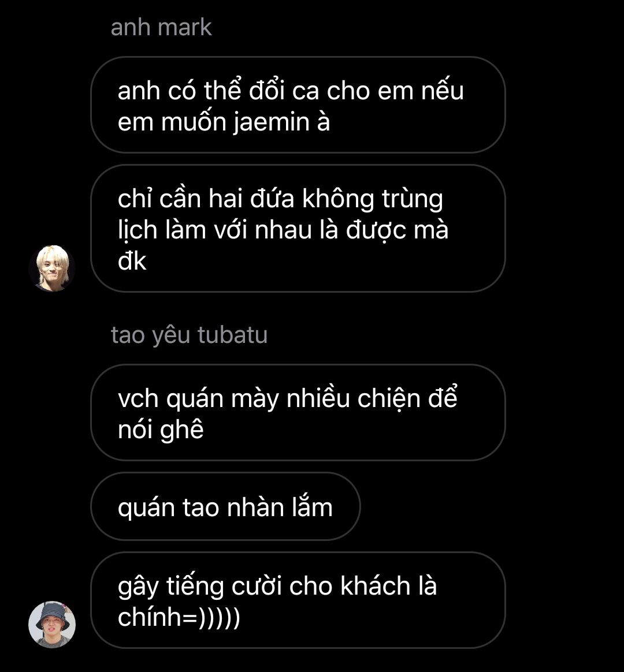Screen dimensions: 624x672
Task: Tap the sender name "tao yêu tubatu"
Action: 189,335
